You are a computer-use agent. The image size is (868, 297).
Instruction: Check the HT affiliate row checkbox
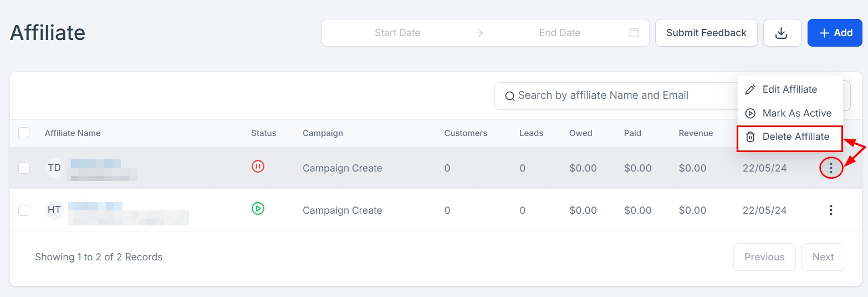(x=24, y=210)
